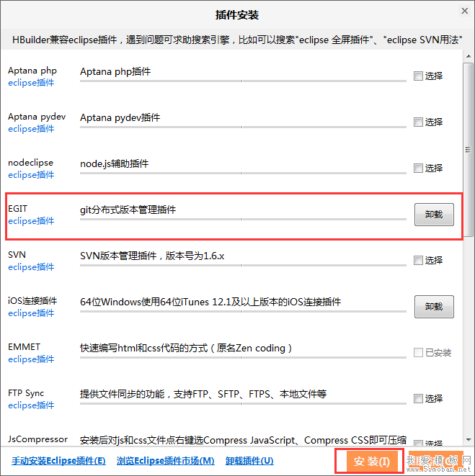Click the 'node.js辅助插件' description text
The image size is (475, 476).
point(115,164)
